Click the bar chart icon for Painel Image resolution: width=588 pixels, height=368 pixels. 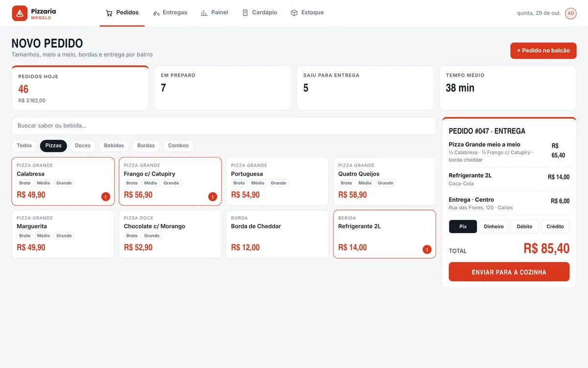pos(204,13)
